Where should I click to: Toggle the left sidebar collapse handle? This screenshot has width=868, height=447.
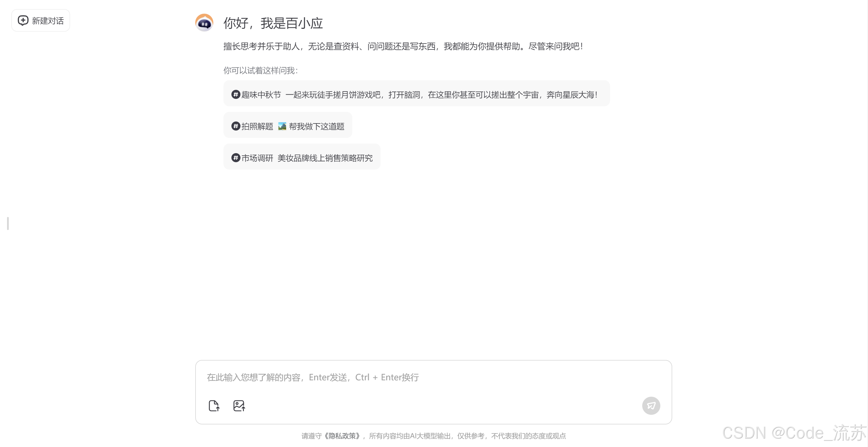[x=8, y=223]
